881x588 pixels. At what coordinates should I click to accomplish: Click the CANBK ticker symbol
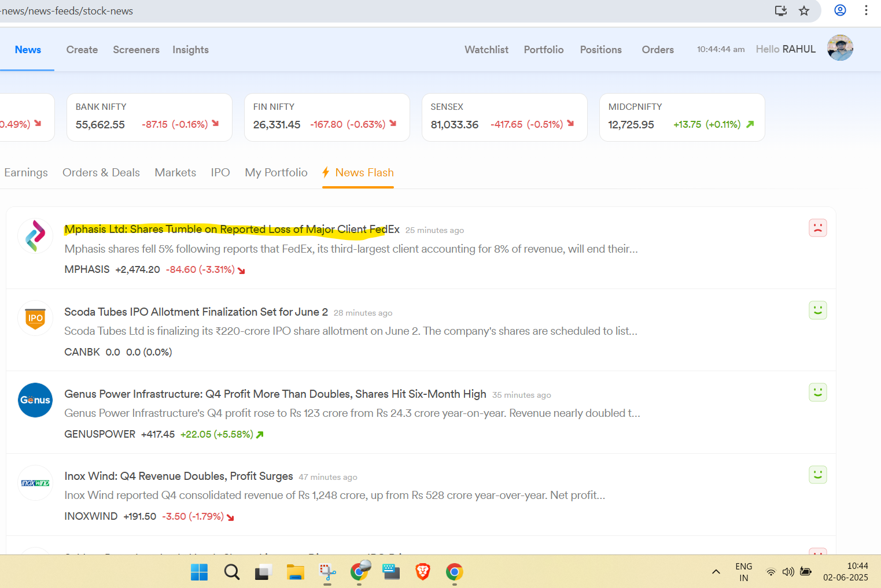[x=82, y=352]
